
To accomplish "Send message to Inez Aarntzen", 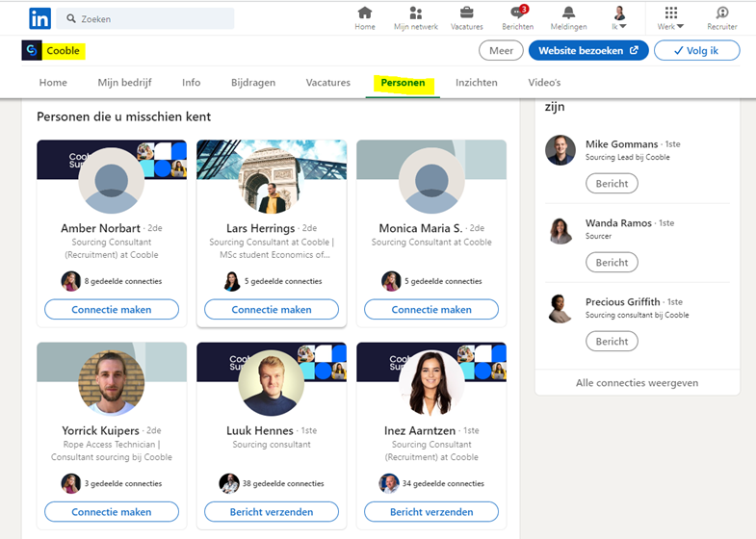I will tap(431, 512).
